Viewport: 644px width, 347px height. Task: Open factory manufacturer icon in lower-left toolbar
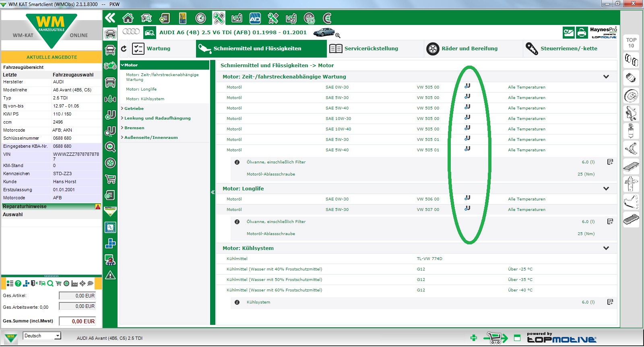pos(74,283)
